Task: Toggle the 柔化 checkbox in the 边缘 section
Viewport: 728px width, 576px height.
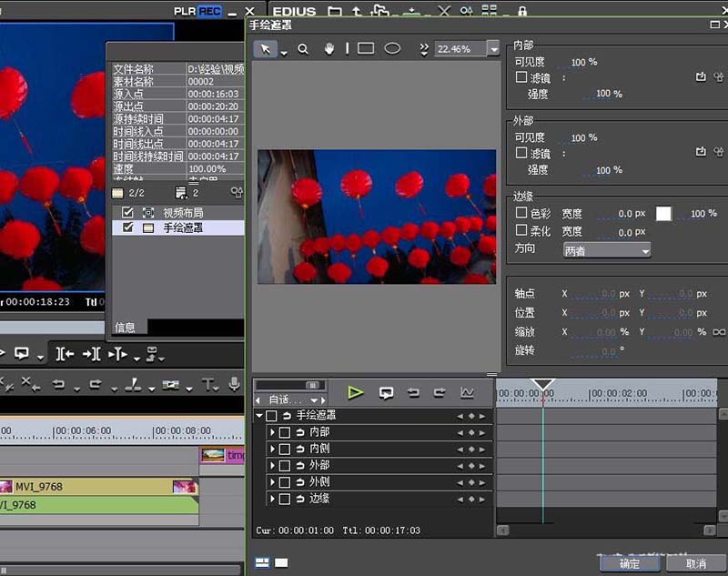Action: (520, 230)
